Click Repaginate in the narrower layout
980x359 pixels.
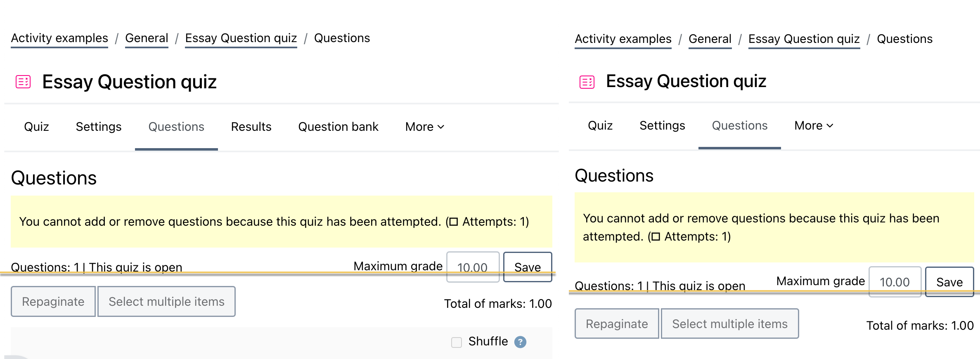pyautogui.click(x=617, y=324)
